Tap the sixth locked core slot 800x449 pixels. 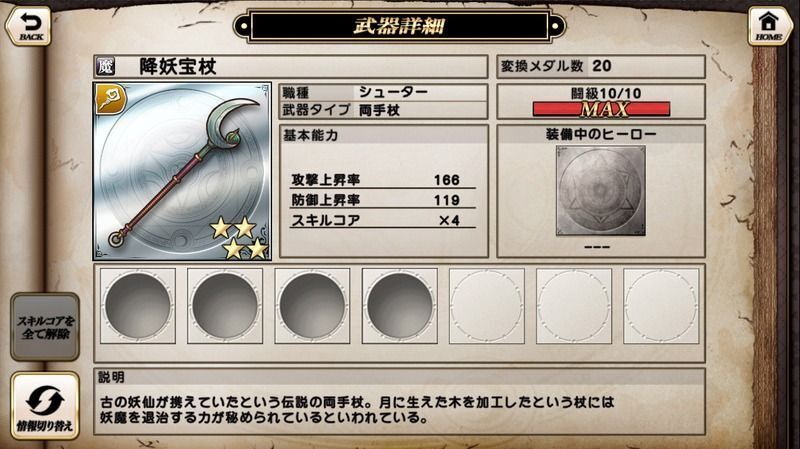574,306
